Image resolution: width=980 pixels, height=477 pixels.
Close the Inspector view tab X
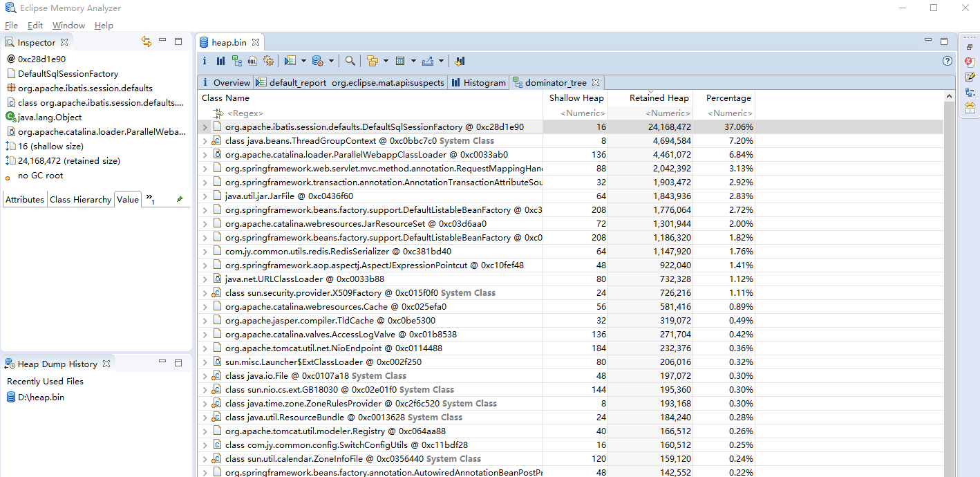(64, 42)
